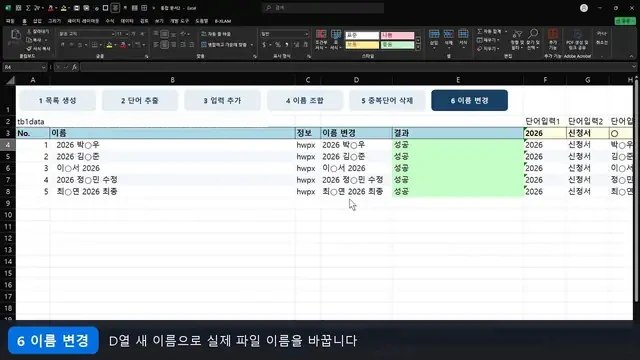Toggle bold (가) formatting

pyautogui.click(x=62, y=45)
